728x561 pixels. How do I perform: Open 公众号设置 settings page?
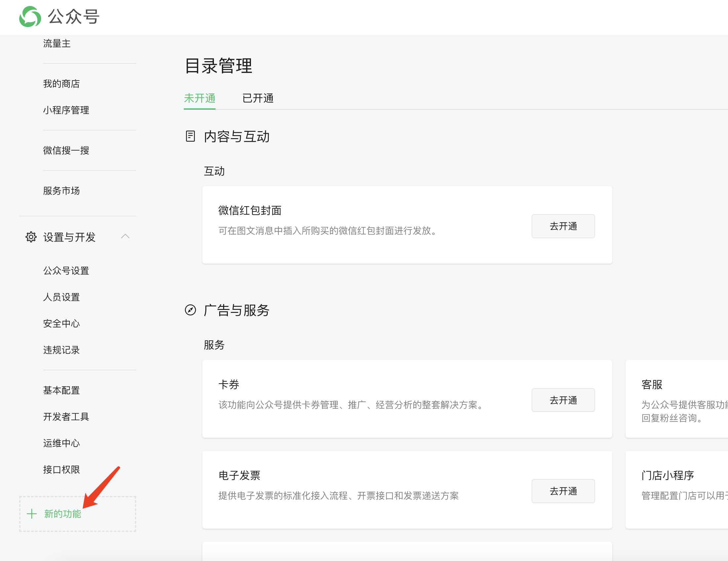(x=66, y=271)
